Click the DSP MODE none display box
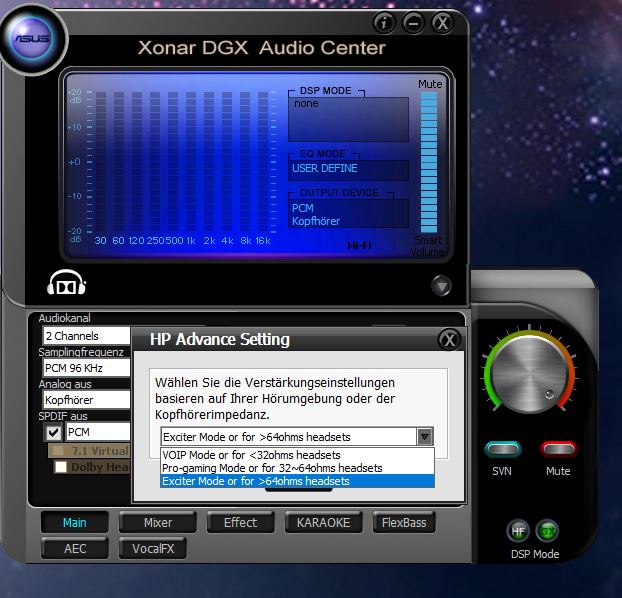622x598 pixels. tap(348, 119)
